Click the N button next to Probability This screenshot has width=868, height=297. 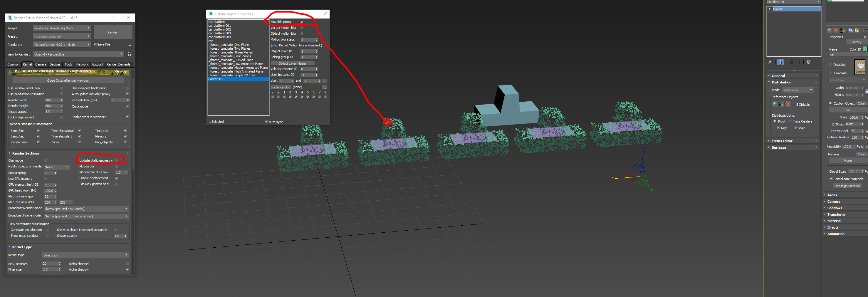[x=862, y=147]
